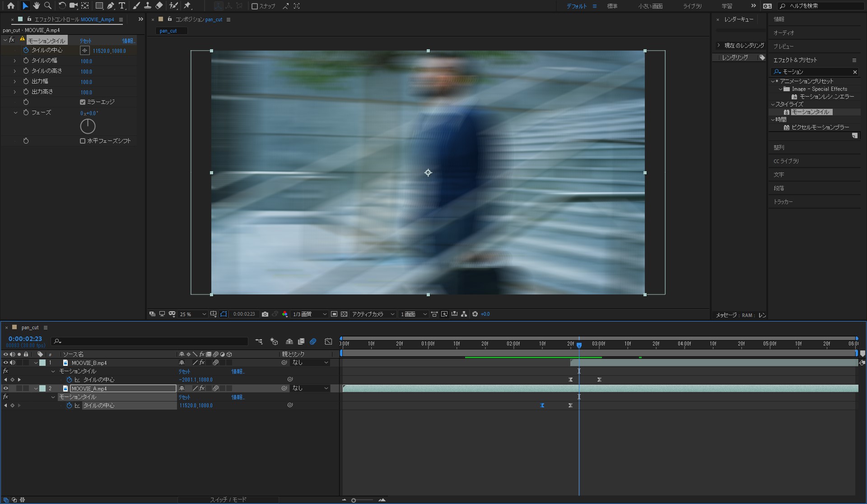Open the 25% magnification dropdown

pos(193,314)
